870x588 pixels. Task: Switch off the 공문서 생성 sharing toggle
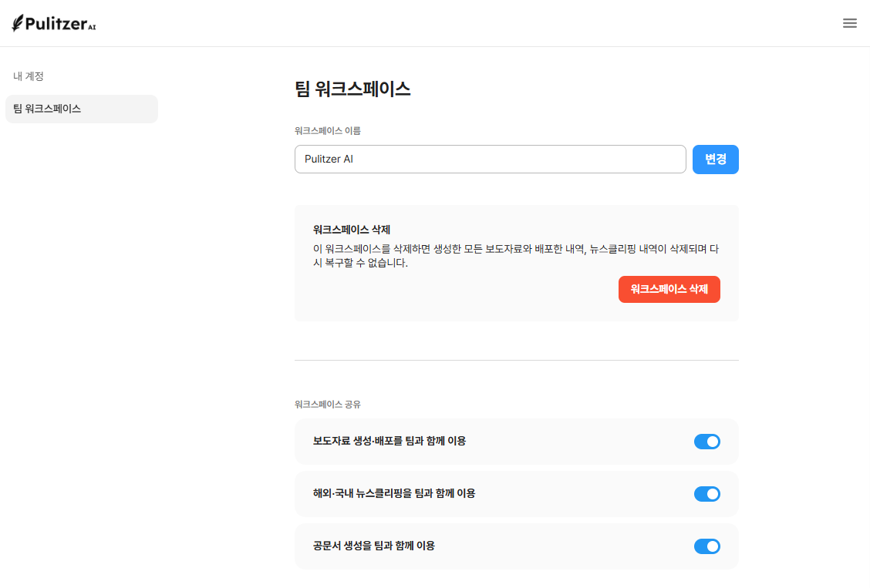706,546
